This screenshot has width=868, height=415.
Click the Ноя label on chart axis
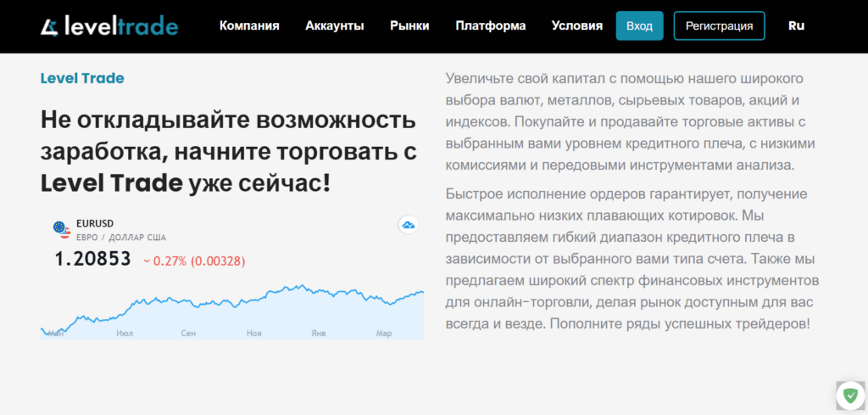tap(254, 334)
